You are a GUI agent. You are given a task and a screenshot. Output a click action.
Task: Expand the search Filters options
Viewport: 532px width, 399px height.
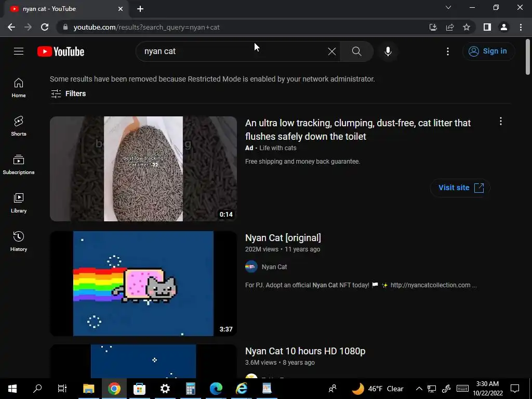click(69, 94)
